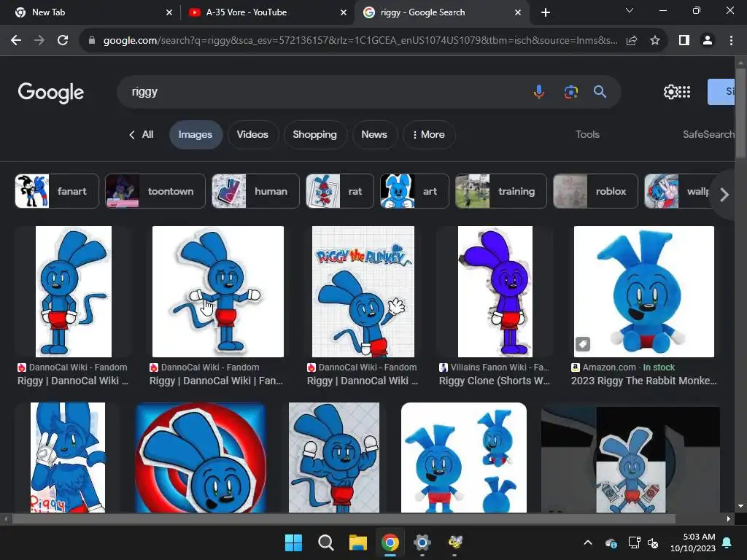Screen dimensions: 747x560
Task: Go forward using the browser forward arrow
Action: click(39, 41)
